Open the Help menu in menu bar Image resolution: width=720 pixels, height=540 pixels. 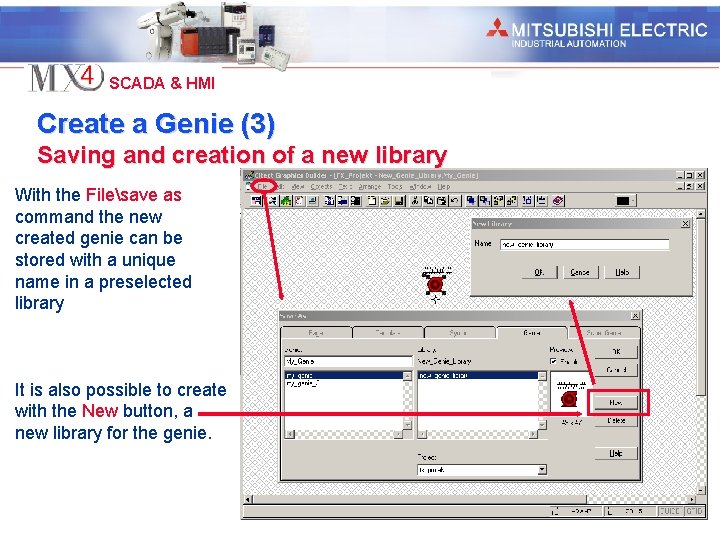[x=444, y=186]
